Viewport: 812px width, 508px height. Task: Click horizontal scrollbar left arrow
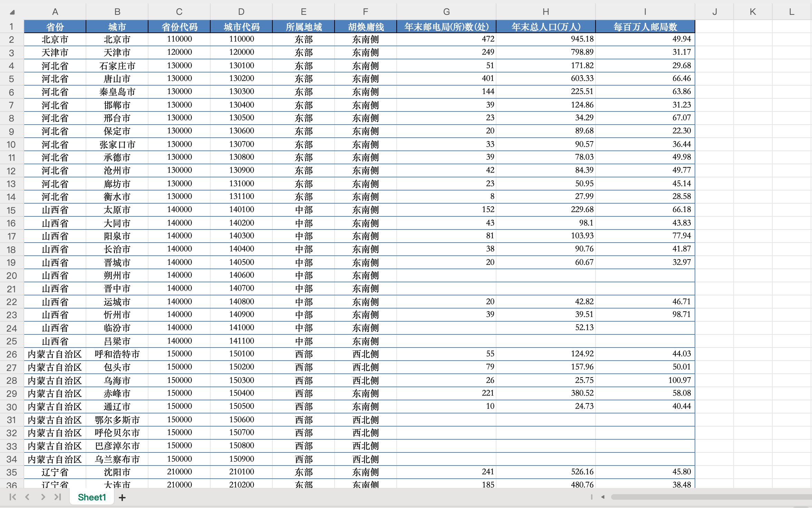(x=603, y=497)
